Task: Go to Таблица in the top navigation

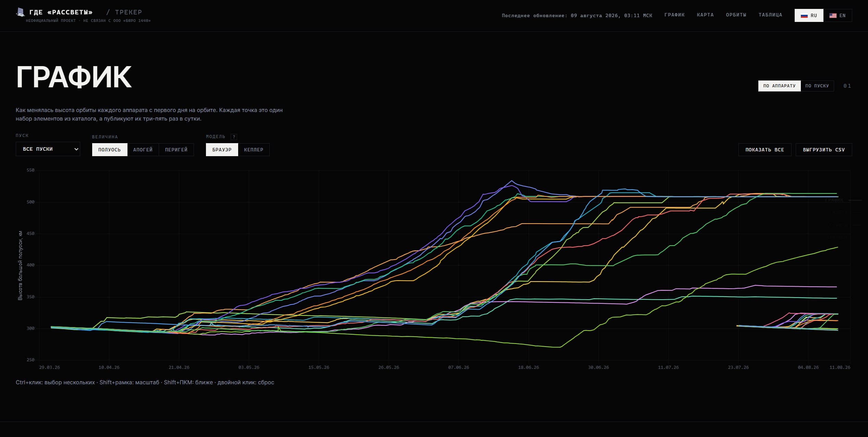Action: (x=770, y=15)
